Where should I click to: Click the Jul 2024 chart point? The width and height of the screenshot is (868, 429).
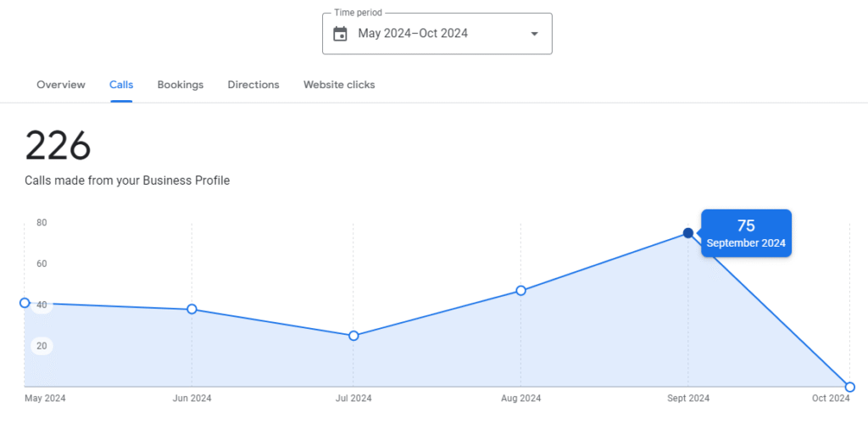pyautogui.click(x=353, y=336)
